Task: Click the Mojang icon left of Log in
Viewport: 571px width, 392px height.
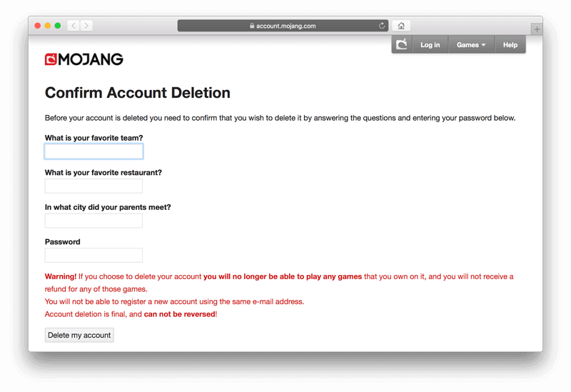Action: [x=402, y=45]
